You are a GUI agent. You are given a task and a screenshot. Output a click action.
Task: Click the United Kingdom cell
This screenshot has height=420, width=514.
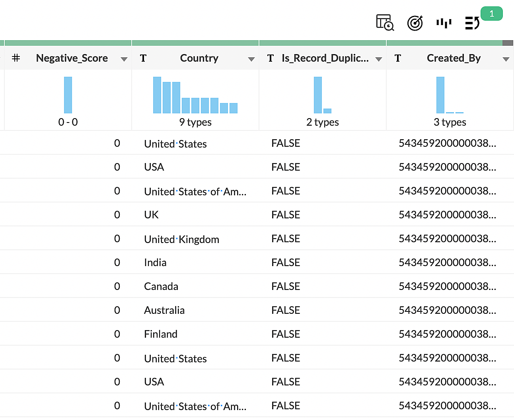[x=181, y=239]
